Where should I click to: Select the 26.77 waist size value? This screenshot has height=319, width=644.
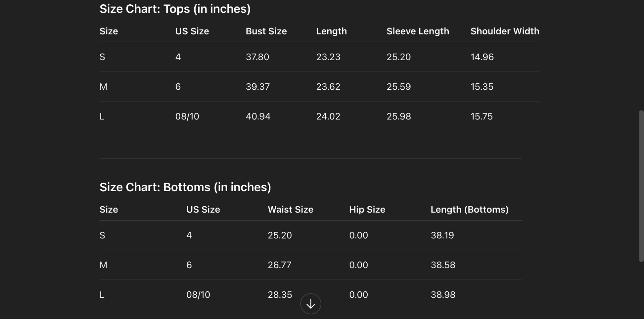point(279,265)
